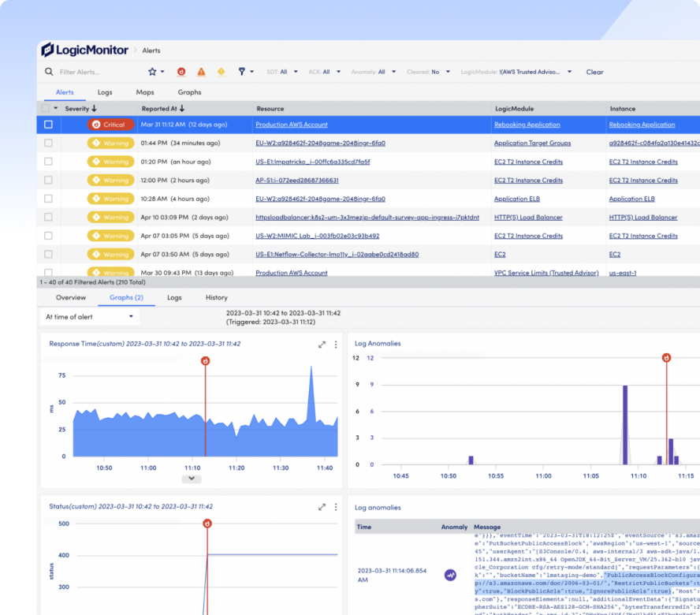Open Response Time graph options menu
The width and height of the screenshot is (700, 615).
[x=336, y=345]
